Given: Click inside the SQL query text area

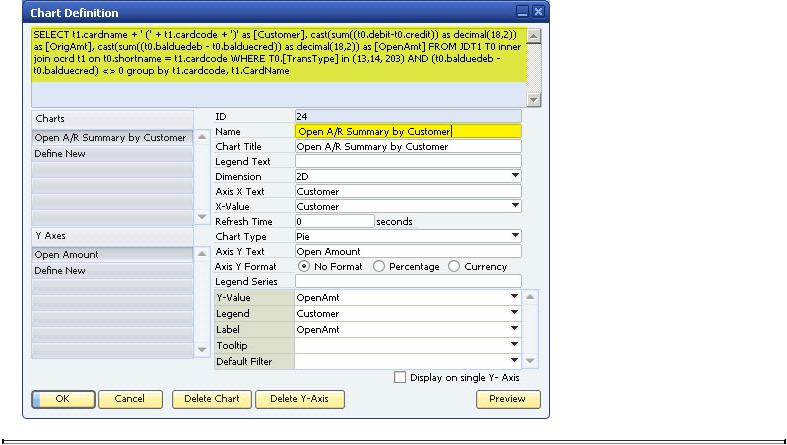Looking at the screenshot, I should [279, 68].
